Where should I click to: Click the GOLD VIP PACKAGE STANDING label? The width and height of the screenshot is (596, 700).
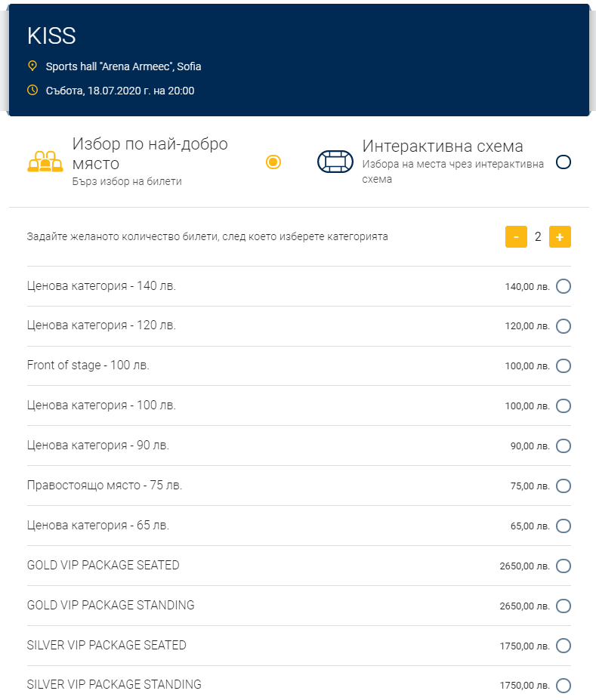111,605
